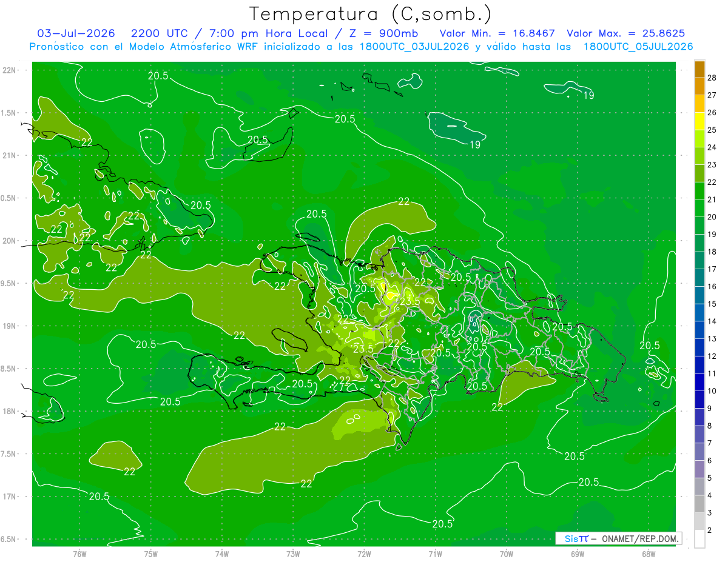Image resolution: width=728 pixels, height=562 pixels.
Task: Pick the dark blue legend swatch between 10 and 11
Action: pyautogui.click(x=699, y=382)
